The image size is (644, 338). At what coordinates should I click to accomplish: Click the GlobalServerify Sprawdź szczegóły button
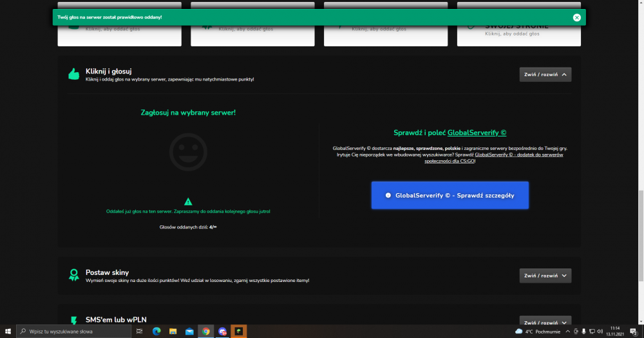point(450,195)
